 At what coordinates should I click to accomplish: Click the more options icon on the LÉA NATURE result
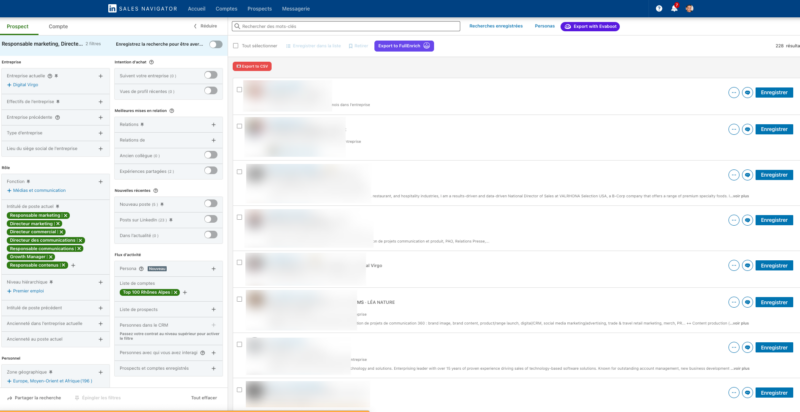click(x=734, y=302)
